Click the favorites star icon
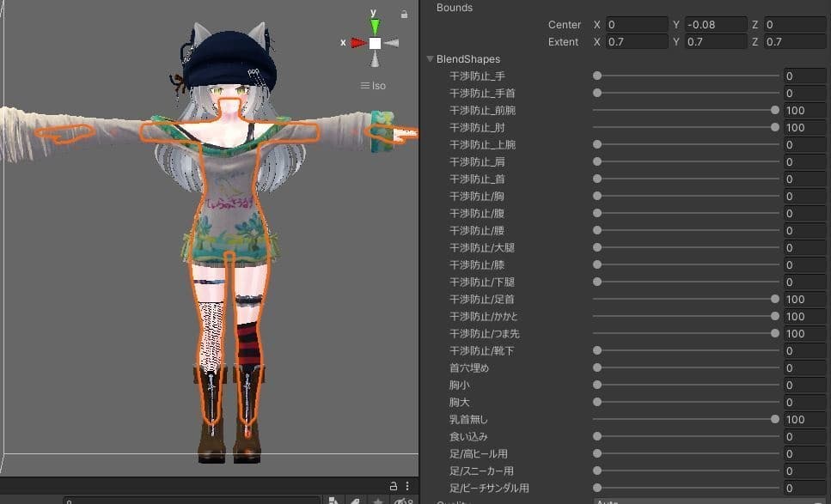Image resolution: width=831 pixels, height=504 pixels. (377, 500)
